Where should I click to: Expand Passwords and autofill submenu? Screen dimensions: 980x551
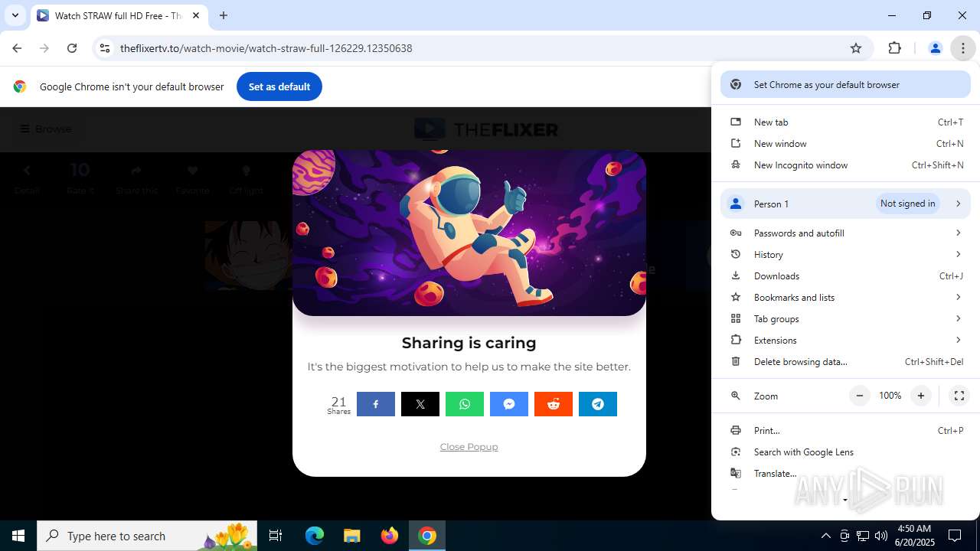[x=845, y=233]
